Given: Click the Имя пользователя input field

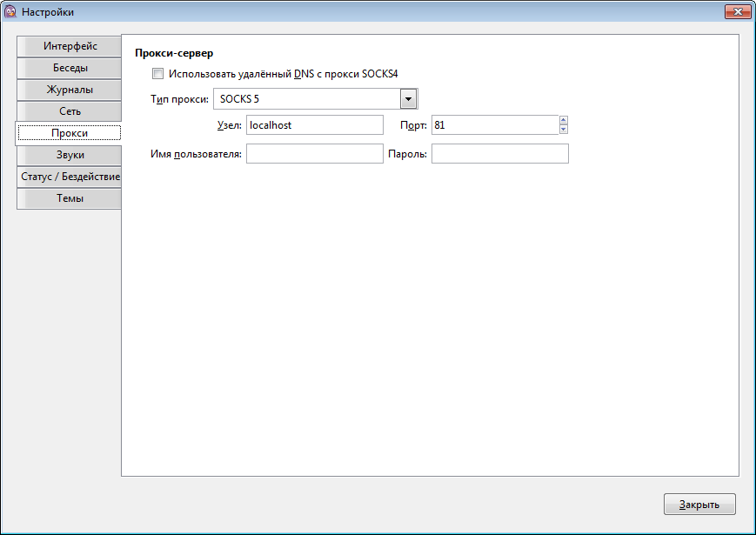Looking at the screenshot, I should [315, 154].
